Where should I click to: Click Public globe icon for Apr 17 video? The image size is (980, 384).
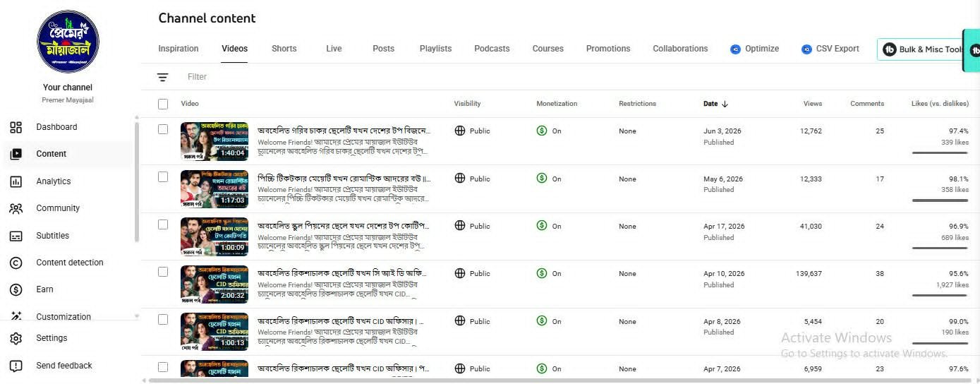point(460,226)
